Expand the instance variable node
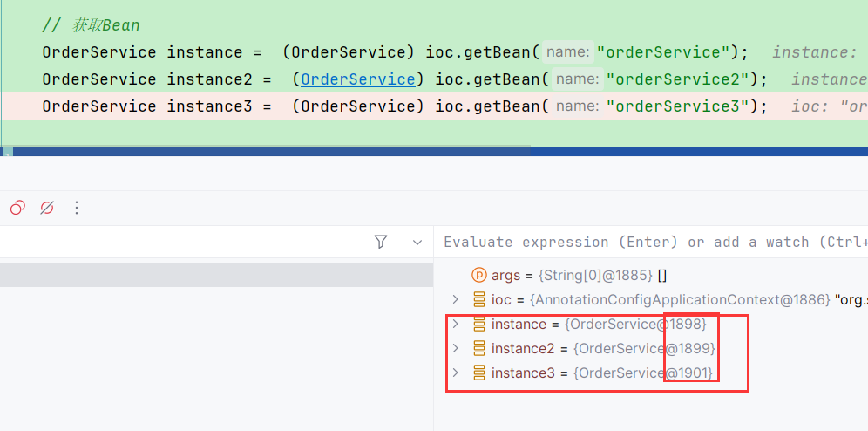Image resolution: width=868 pixels, height=431 pixels. pyautogui.click(x=455, y=324)
